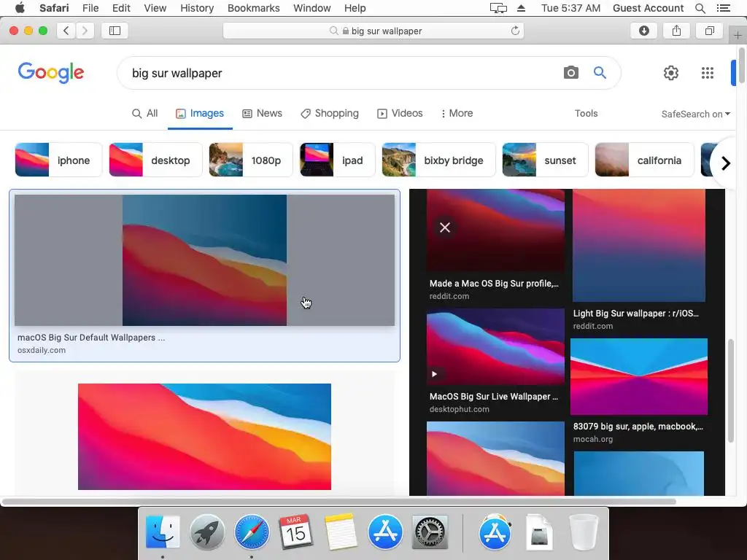Switch to the Shopping tab

(330, 113)
